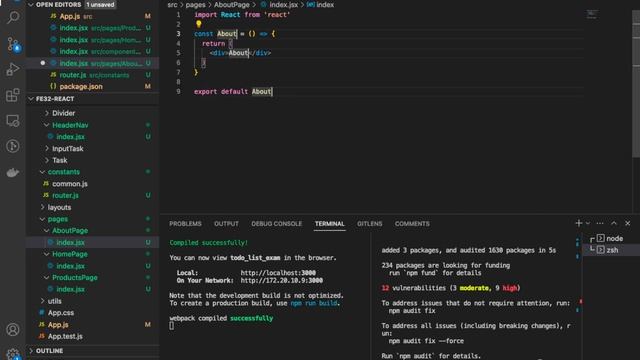
Task: Switch to the PROBLEMS tab
Action: coord(185,224)
